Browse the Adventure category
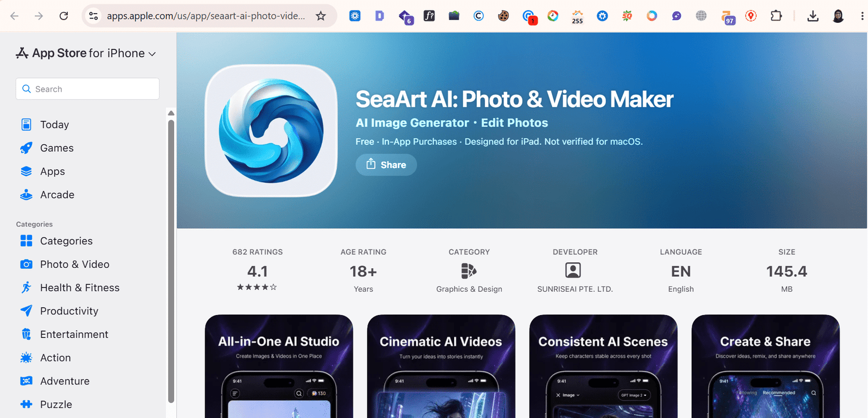 [x=65, y=381]
